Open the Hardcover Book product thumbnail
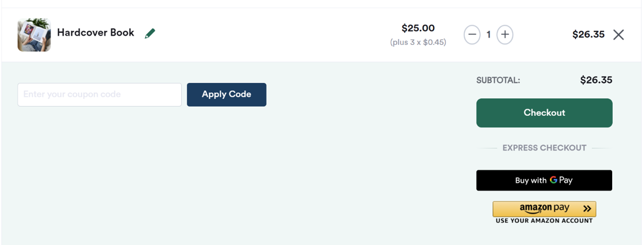The image size is (644, 245). pyautogui.click(x=34, y=35)
